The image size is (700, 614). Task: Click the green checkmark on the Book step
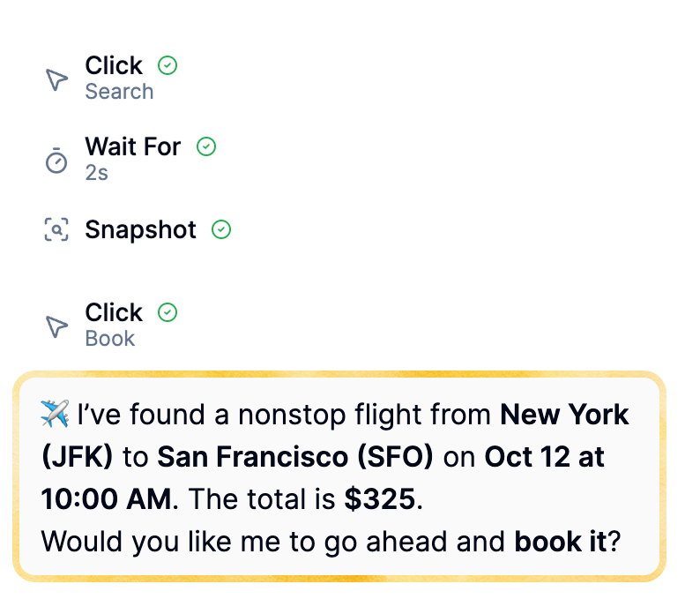pos(168,312)
